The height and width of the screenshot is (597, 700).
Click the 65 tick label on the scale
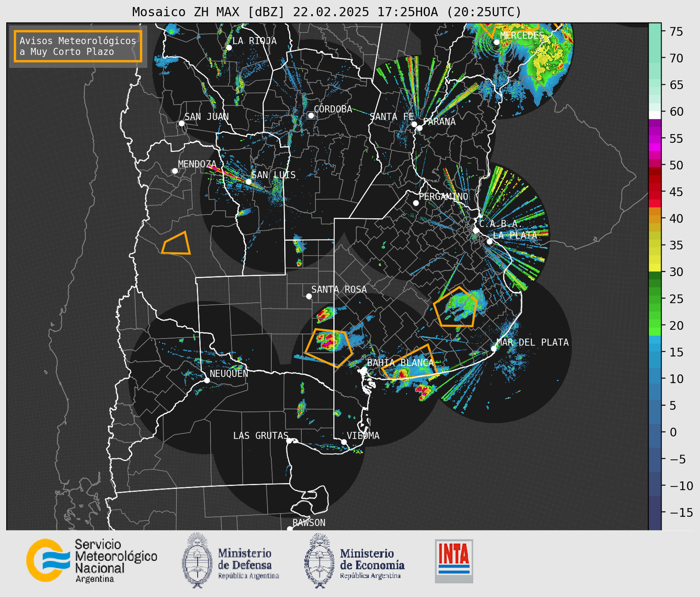(676, 85)
